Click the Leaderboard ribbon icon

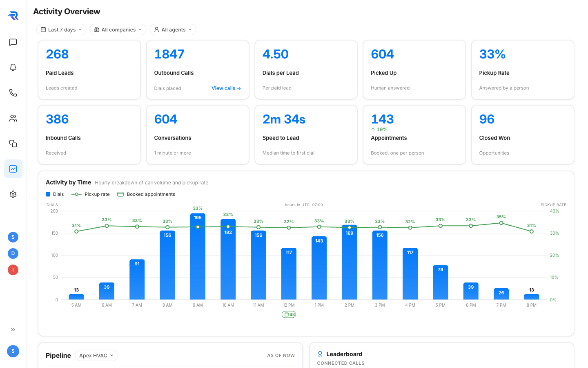(320, 354)
